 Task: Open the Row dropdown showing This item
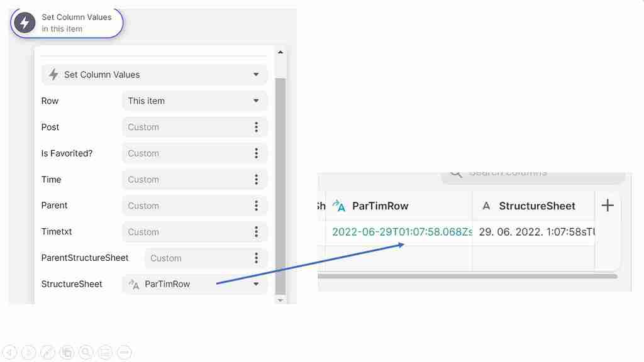click(195, 101)
